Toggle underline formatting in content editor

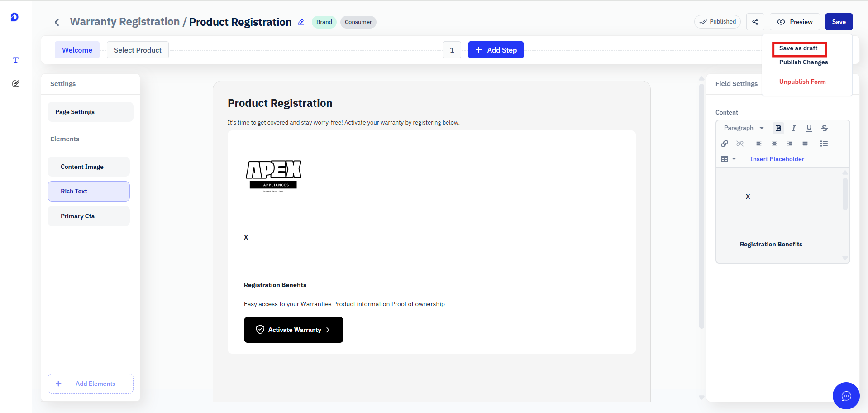click(x=809, y=128)
